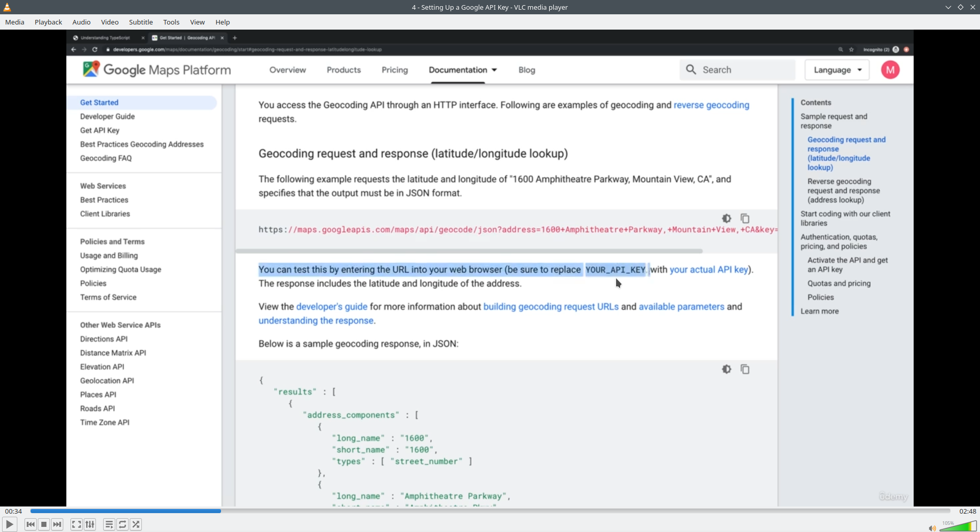Show extended settings dialog

pyautogui.click(x=90, y=524)
